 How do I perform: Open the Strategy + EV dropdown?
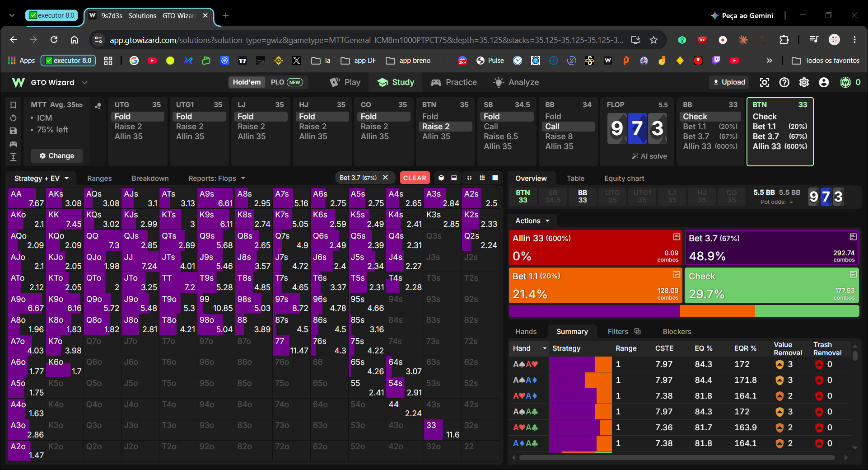41,179
